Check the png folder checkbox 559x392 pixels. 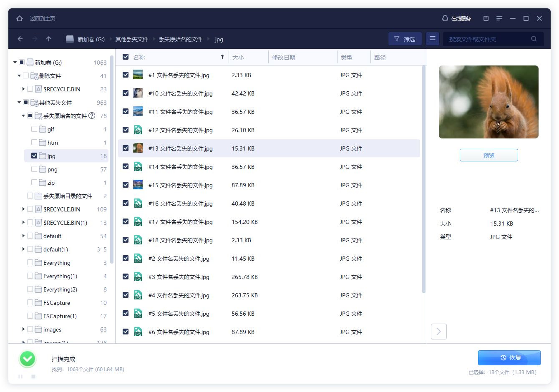34,169
